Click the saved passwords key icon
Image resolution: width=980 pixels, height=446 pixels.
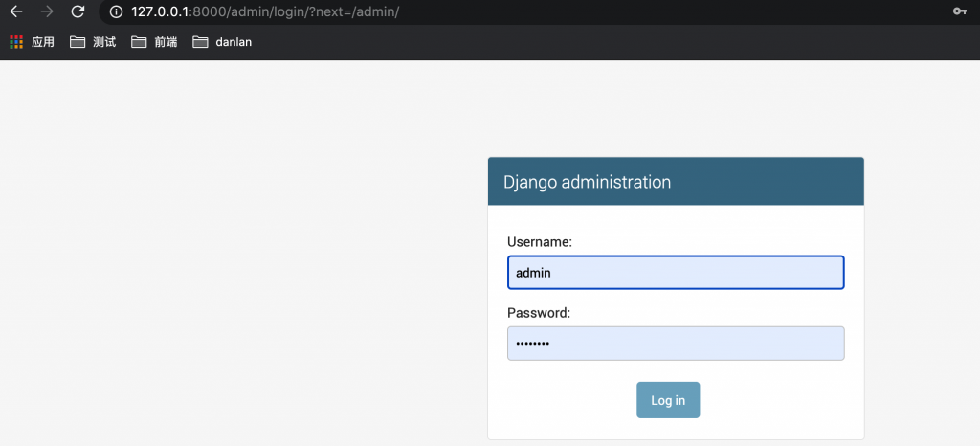[959, 11]
